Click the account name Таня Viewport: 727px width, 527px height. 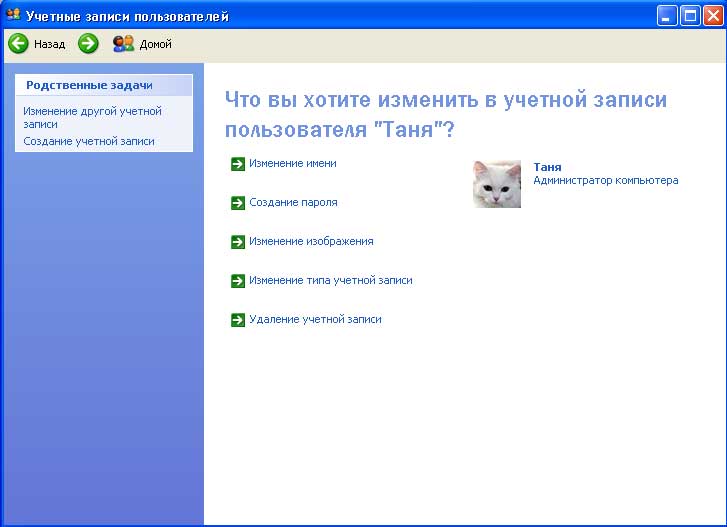click(x=547, y=167)
